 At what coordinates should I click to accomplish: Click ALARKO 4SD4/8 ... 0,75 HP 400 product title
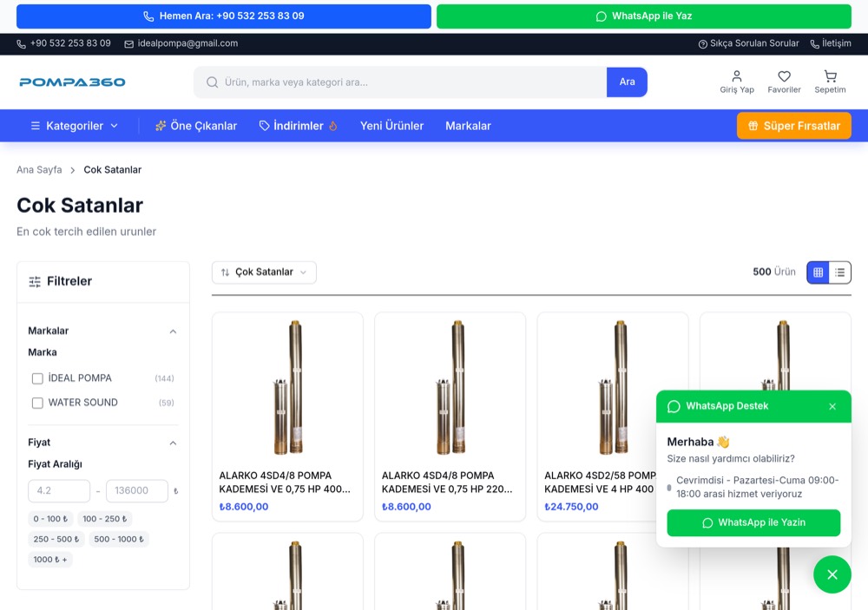click(x=285, y=482)
